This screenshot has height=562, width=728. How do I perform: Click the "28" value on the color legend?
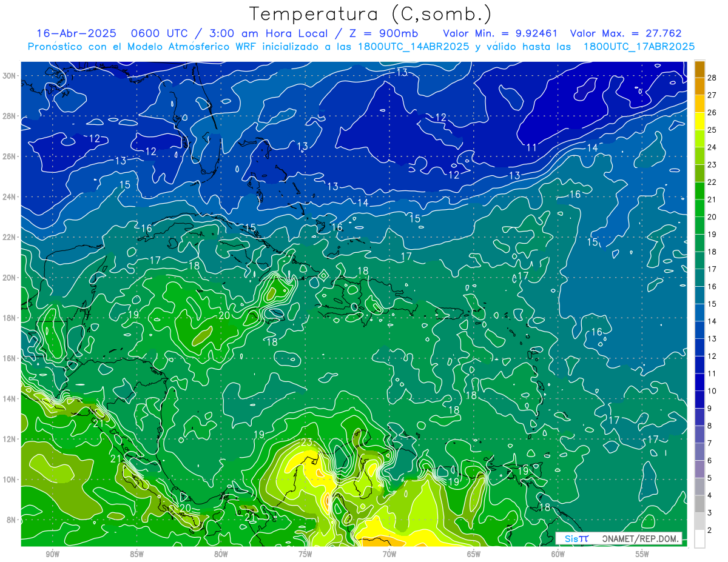712,78
